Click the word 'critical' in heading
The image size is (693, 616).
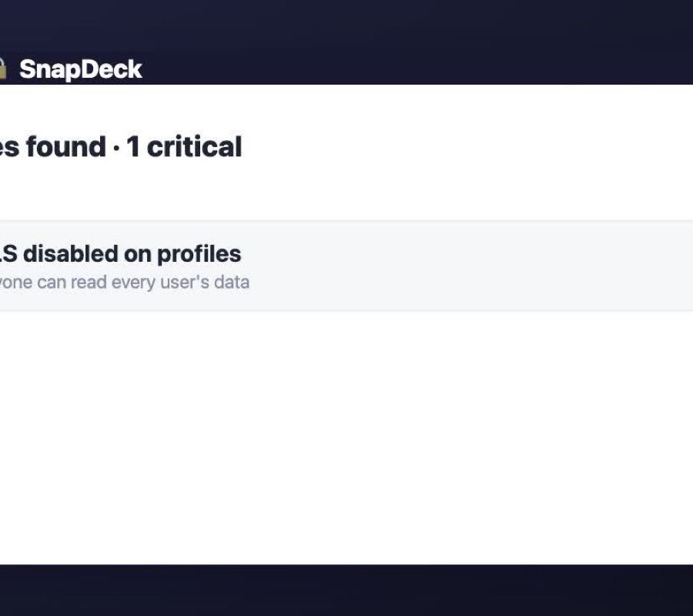click(x=195, y=146)
